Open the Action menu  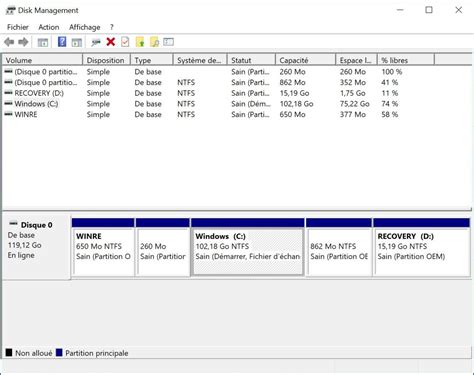tap(49, 27)
